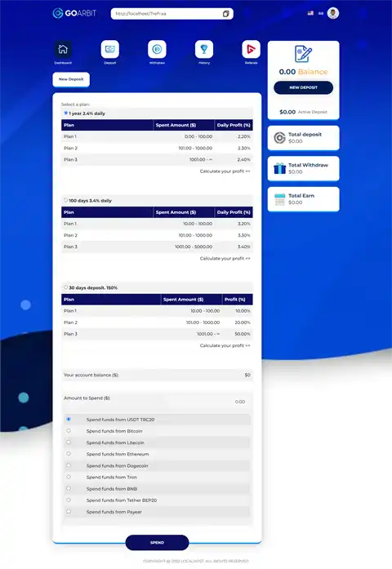Choose Spend funds from Ethereum

pos(69,454)
